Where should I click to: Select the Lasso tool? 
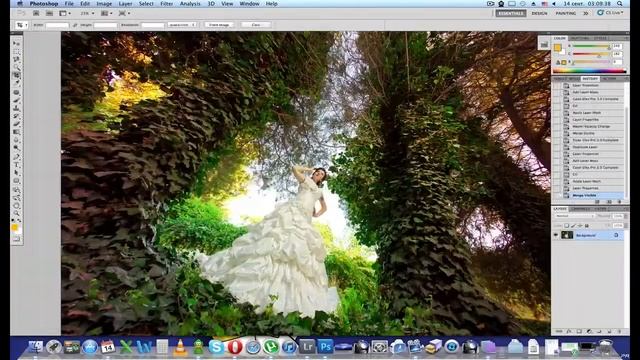coord(16,59)
